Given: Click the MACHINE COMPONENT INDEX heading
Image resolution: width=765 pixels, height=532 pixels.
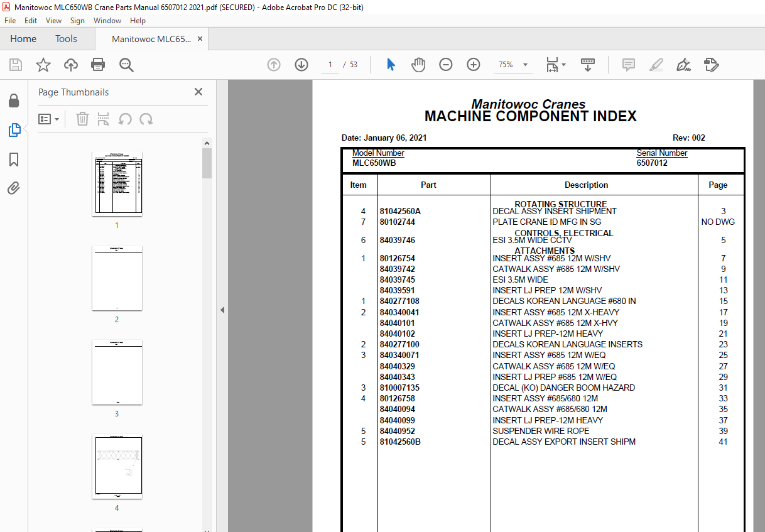Looking at the screenshot, I should point(531,116).
